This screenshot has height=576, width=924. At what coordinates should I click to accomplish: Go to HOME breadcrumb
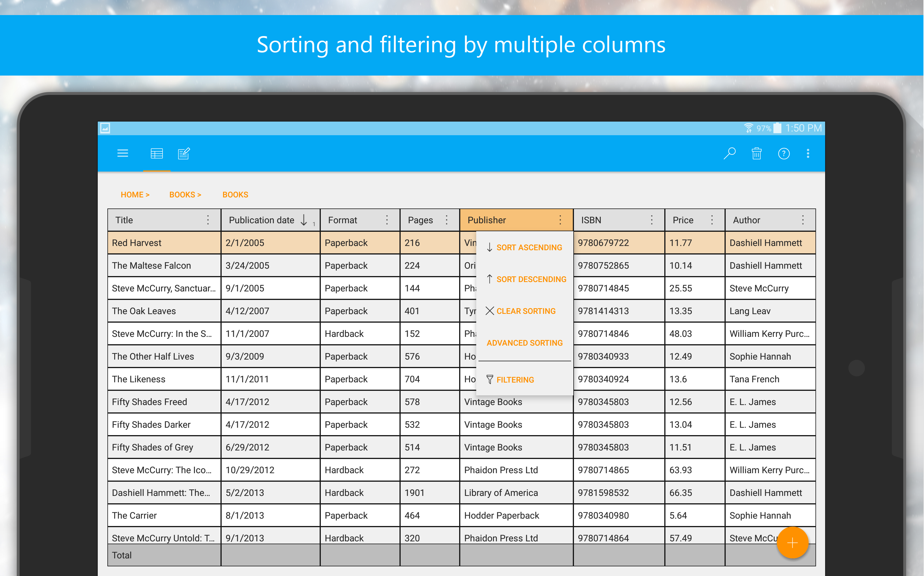pyautogui.click(x=135, y=195)
